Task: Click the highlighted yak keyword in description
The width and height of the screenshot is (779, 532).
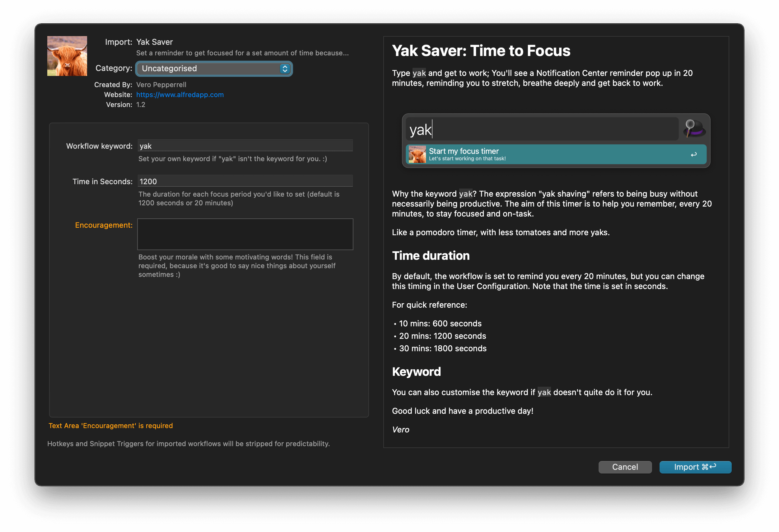Action: pos(419,73)
